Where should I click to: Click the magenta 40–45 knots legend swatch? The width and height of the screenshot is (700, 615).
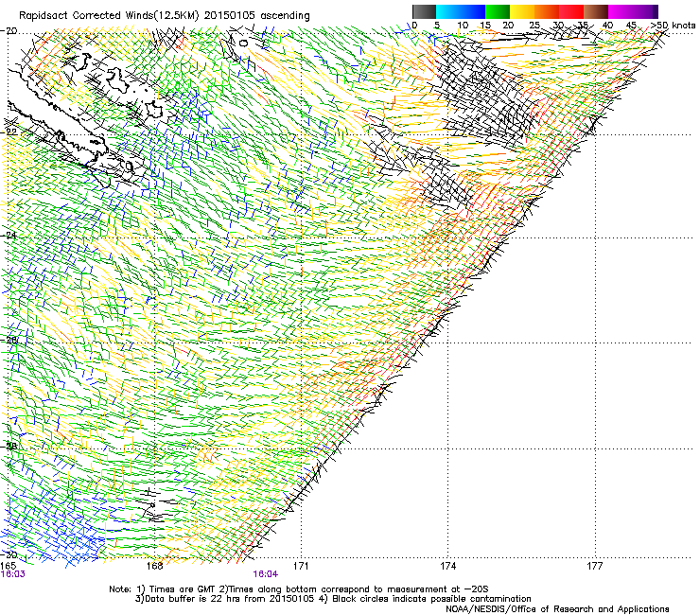(x=621, y=11)
